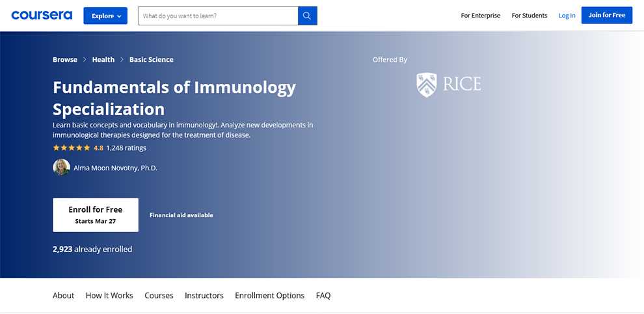Go to the For Students page
This screenshot has height=314, width=644.
point(529,16)
